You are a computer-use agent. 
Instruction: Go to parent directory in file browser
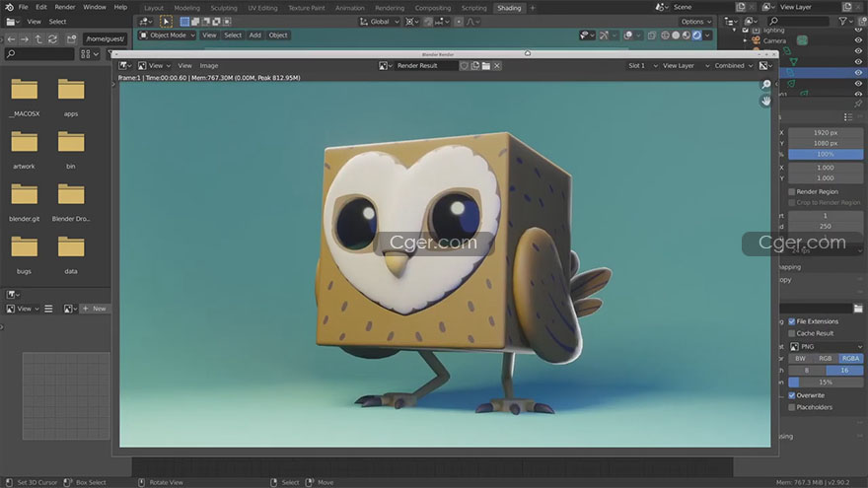(38, 39)
